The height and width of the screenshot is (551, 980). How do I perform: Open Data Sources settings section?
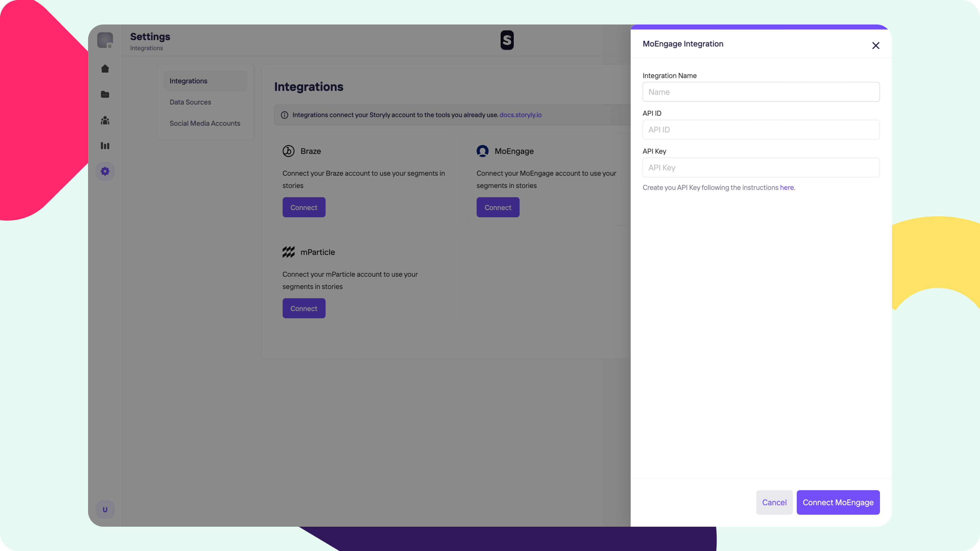190,102
